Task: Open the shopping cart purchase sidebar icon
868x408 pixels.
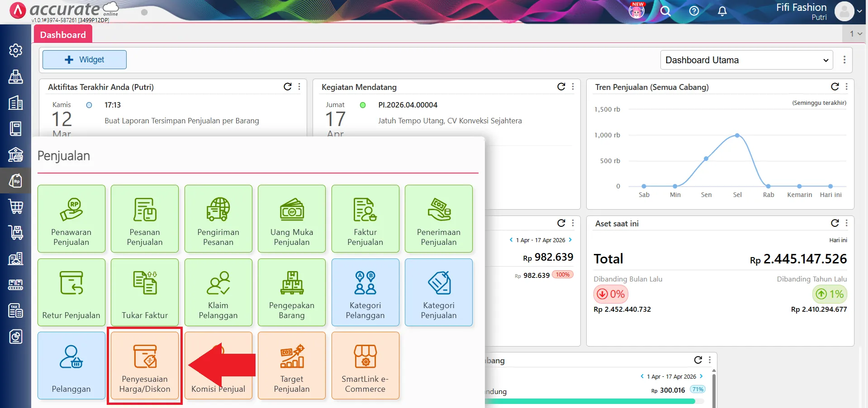Action: [15, 207]
